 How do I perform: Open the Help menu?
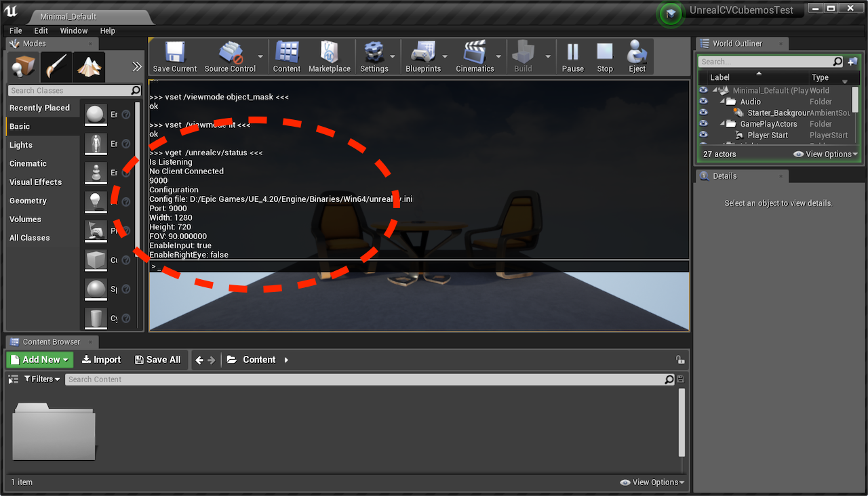(108, 30)
